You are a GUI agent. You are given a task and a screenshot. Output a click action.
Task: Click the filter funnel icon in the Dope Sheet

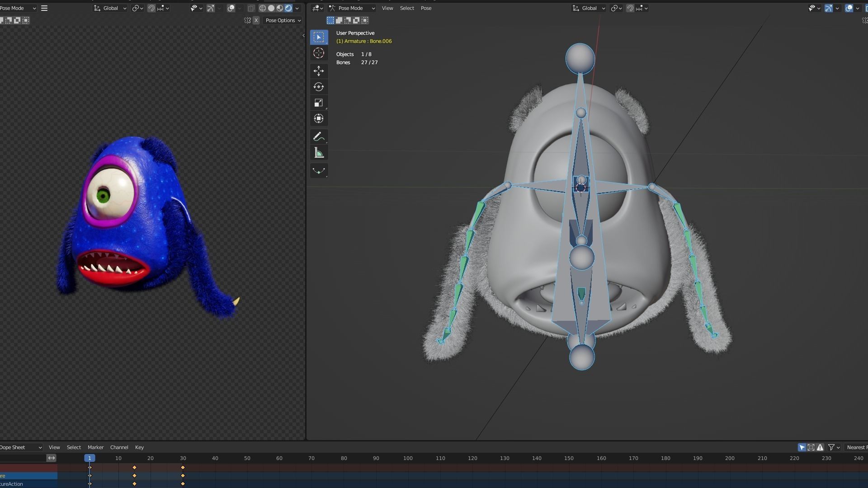(832, 447)
